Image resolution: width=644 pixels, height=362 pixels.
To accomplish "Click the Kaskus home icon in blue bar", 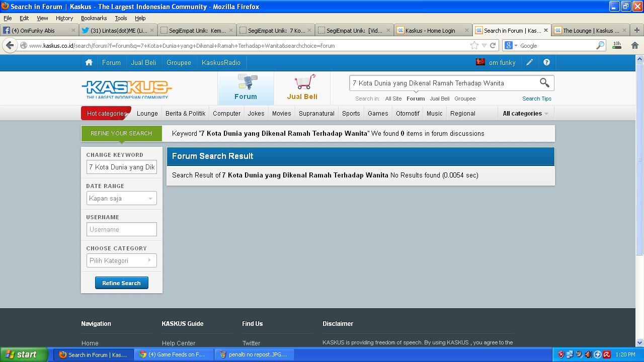I will click(89, 62).
